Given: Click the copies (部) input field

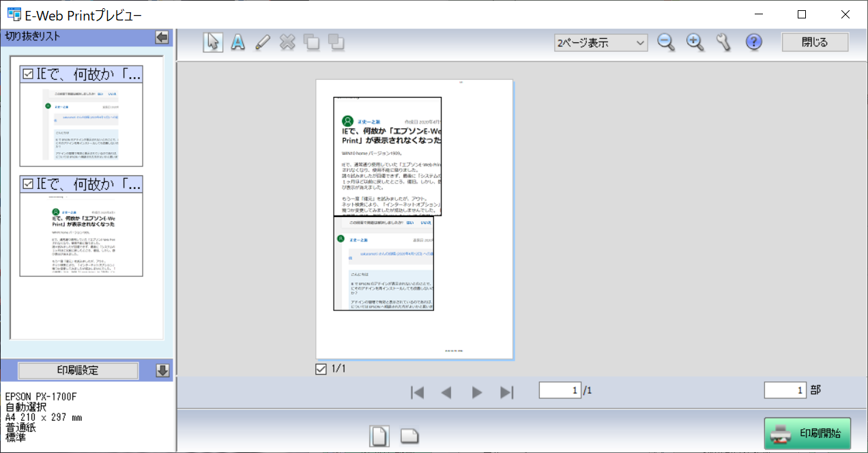Looking at the screenshot, I should pos(785,390).
